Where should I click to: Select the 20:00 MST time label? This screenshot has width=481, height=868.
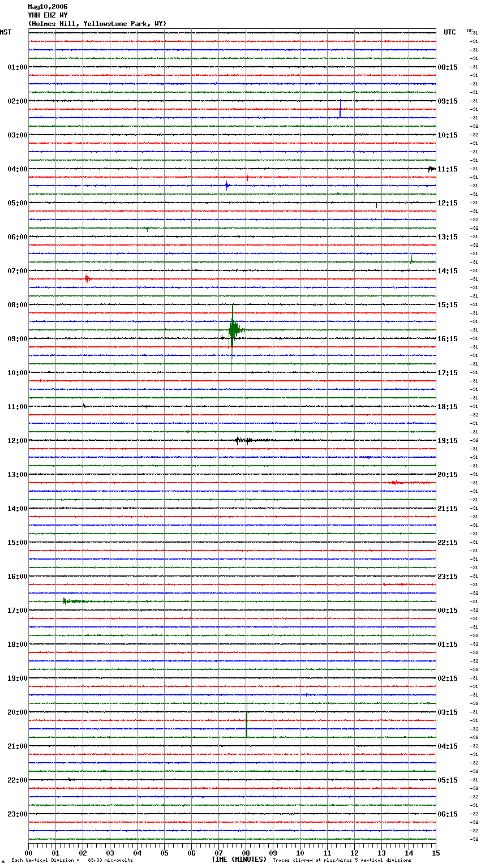[x=18, y=712]
